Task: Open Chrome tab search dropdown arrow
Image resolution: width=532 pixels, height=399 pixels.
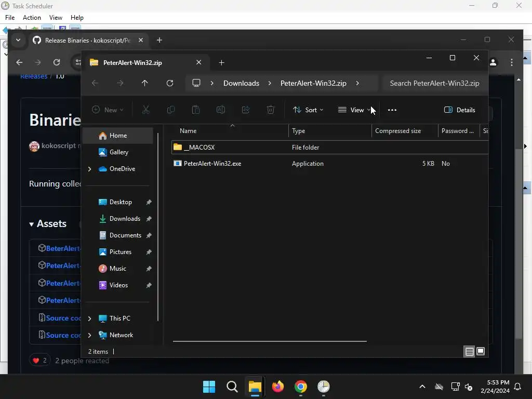Action: tap(18, 40)
